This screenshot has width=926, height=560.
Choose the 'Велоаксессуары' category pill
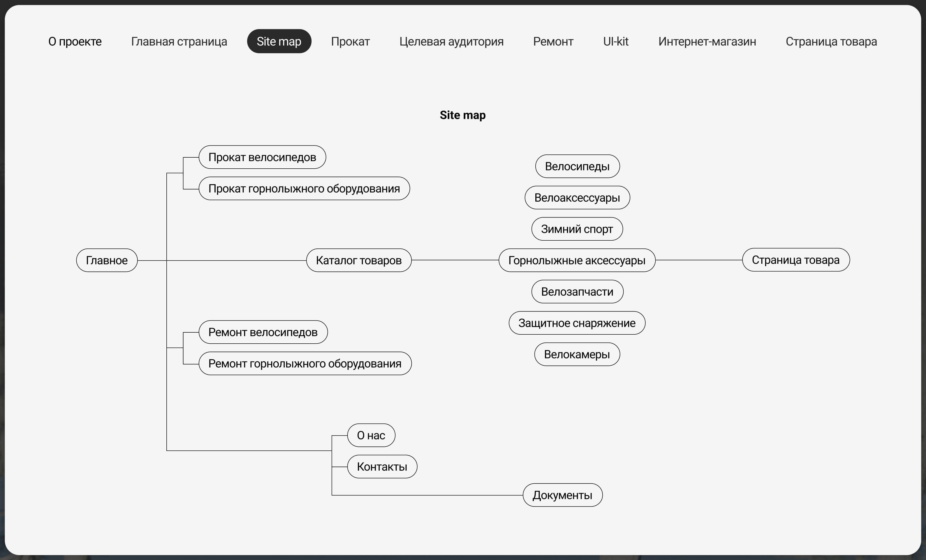tap(577, 198)
